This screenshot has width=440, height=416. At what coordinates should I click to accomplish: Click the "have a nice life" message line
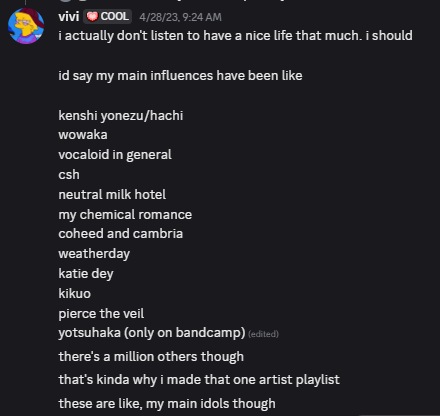point(235,36)
